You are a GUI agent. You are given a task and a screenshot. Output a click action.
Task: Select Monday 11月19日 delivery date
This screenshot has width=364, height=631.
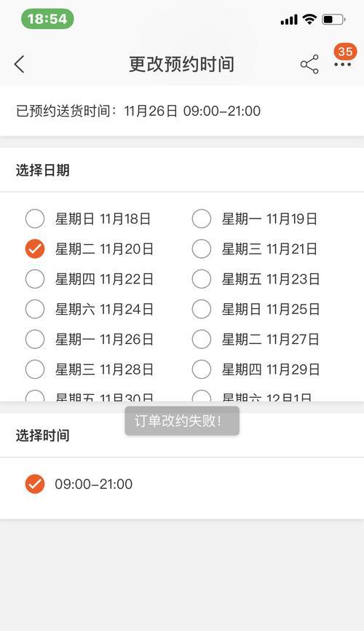click(x=202, y=219)
